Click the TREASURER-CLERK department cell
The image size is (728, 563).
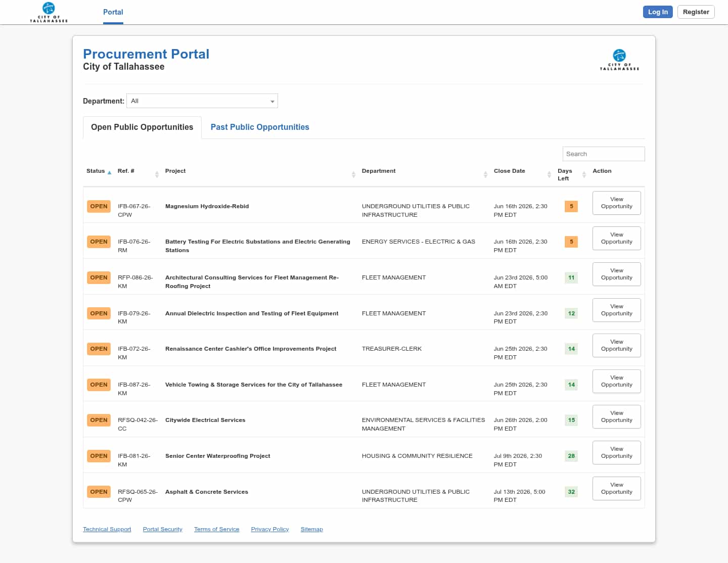[392, 349]
